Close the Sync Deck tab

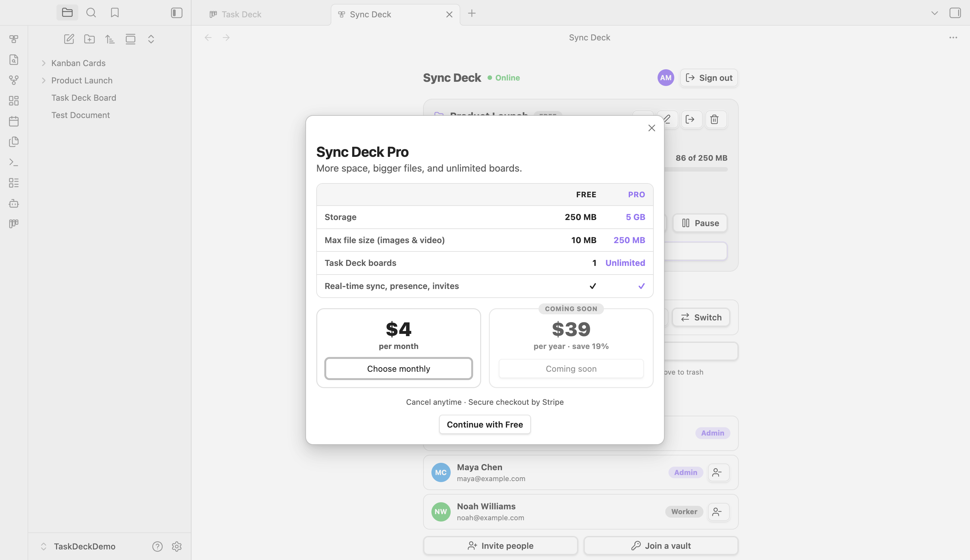point(449,14)
